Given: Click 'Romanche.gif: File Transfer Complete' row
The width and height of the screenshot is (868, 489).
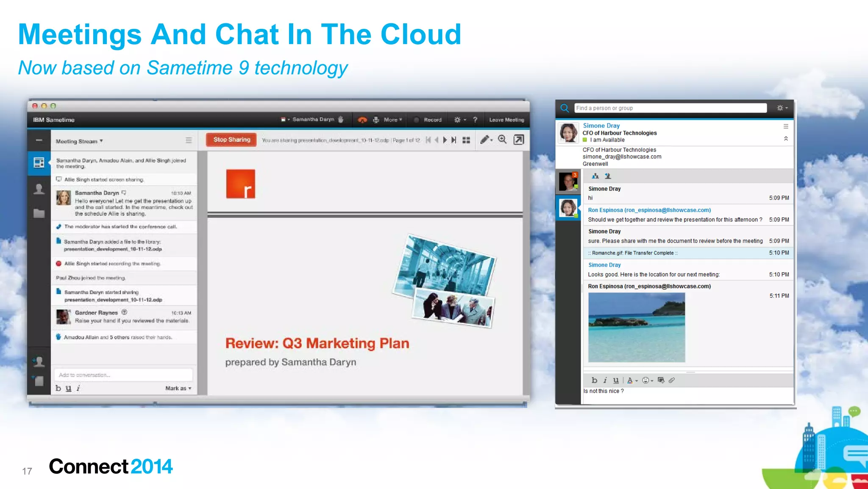Looking at the screenshot, I should pyautogui.click(x=689, y=253).
